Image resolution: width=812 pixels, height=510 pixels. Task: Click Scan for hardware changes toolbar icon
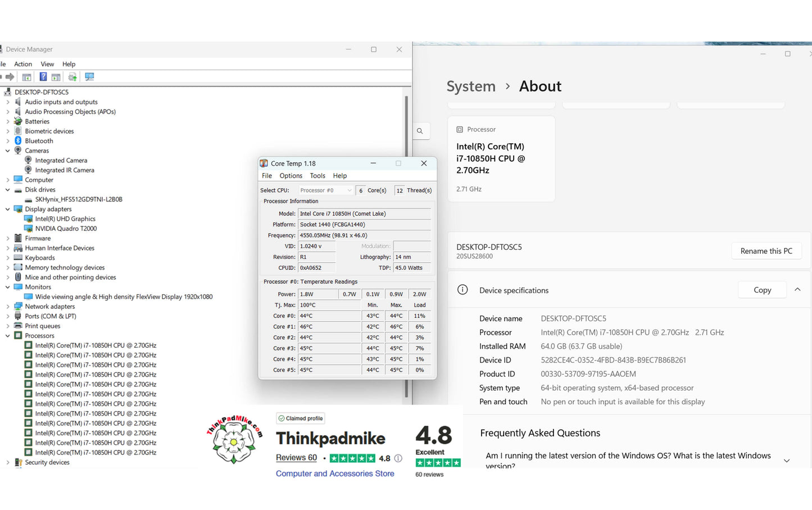[x=89, y=77]
